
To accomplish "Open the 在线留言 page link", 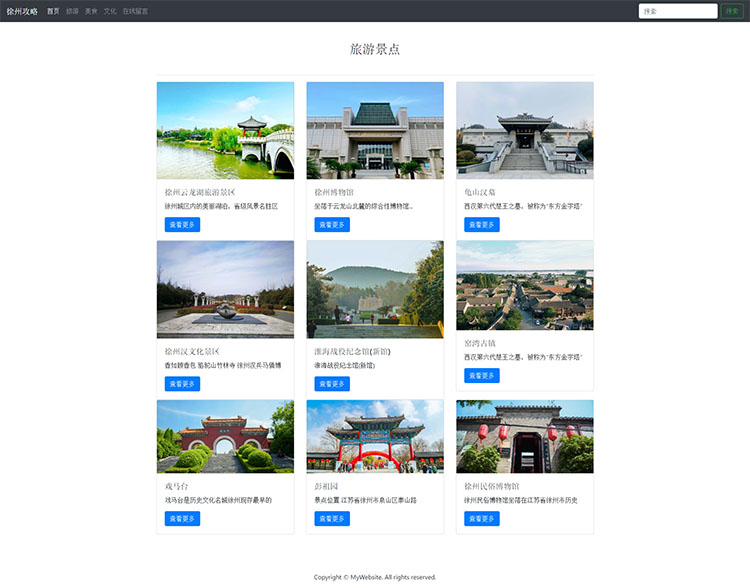I will [x=135, y=11].
